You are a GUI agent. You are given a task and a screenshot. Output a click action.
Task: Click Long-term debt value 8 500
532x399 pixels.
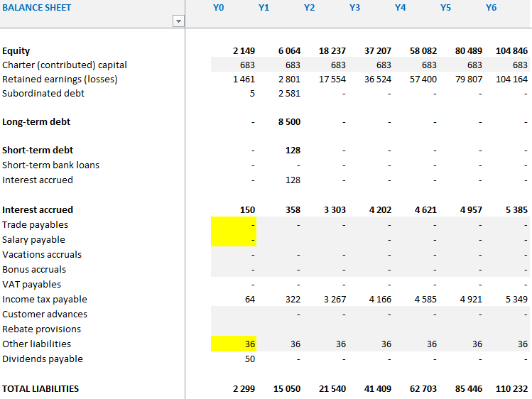coord(288,122)
